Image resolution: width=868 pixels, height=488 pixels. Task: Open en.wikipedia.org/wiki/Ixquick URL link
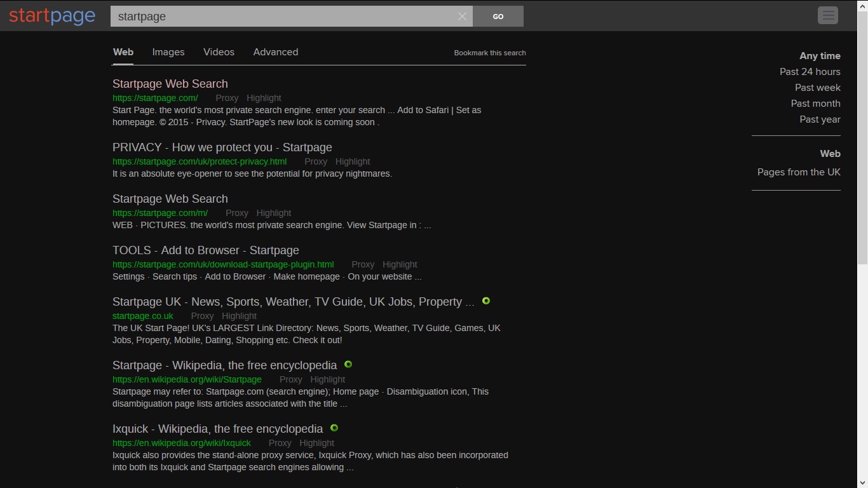pos(182,443)
